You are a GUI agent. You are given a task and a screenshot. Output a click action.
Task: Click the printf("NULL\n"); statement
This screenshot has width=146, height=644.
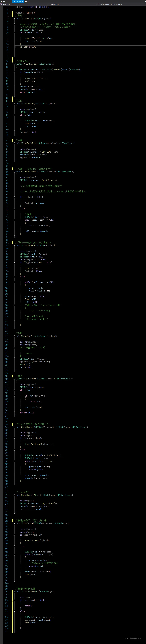coord(30,47)
